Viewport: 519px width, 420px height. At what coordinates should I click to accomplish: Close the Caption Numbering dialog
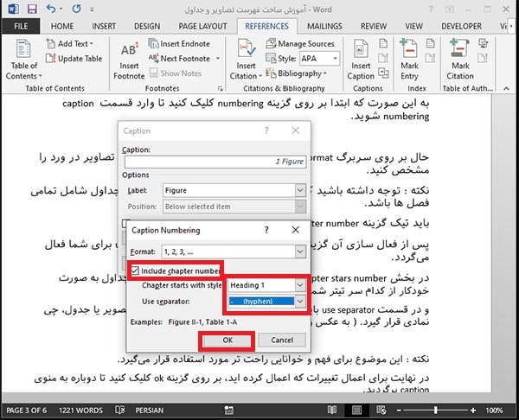click(x=296, y=230)
